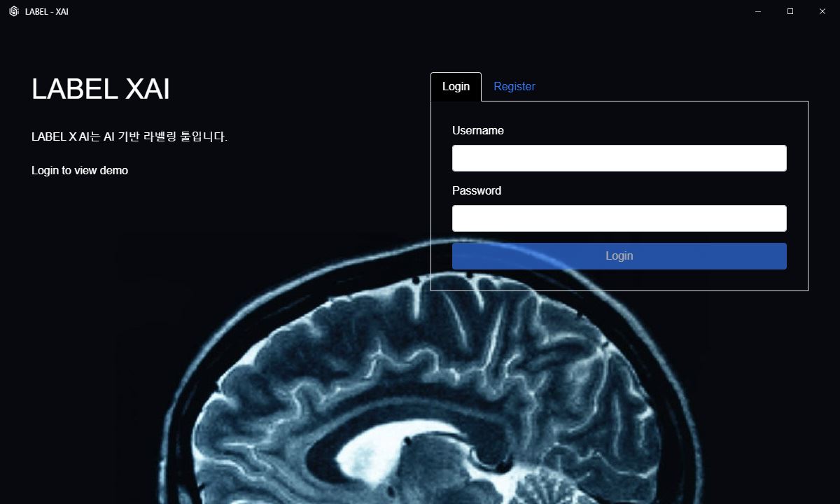This screenshot has height=504, width=840.
Task: Select the Login tab
Action: (x=456, y=87)
